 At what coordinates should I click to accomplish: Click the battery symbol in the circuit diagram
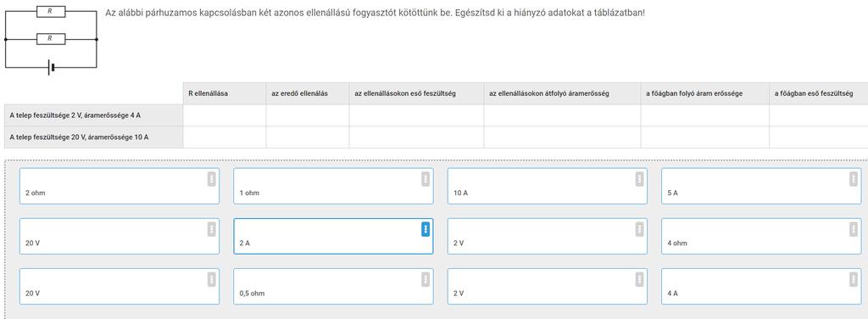(51, 68)
